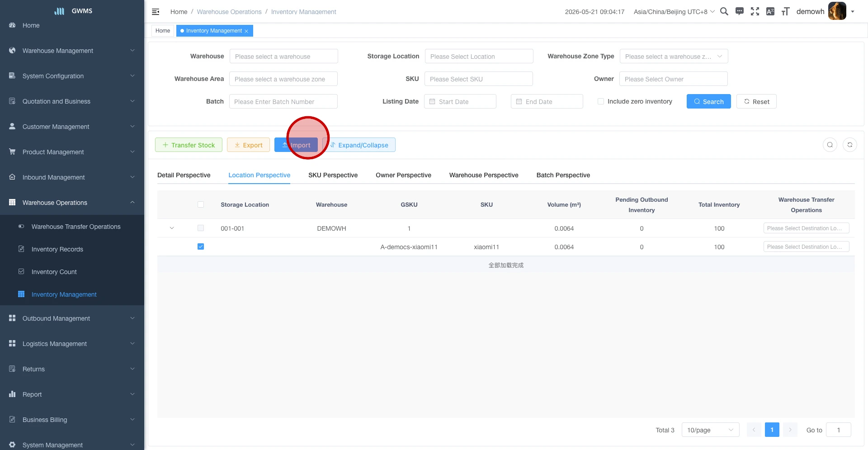
Task: Select the Location Perspective tab
Action: coord(259,175)
